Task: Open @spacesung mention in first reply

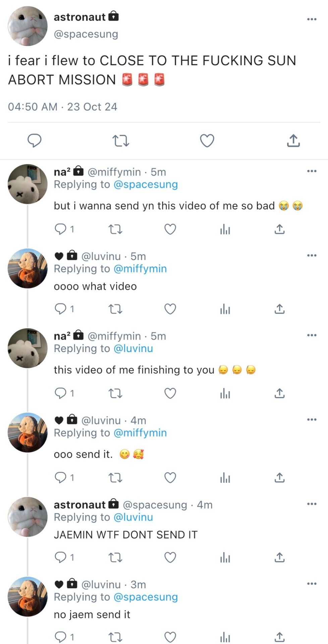Action: 146,184
